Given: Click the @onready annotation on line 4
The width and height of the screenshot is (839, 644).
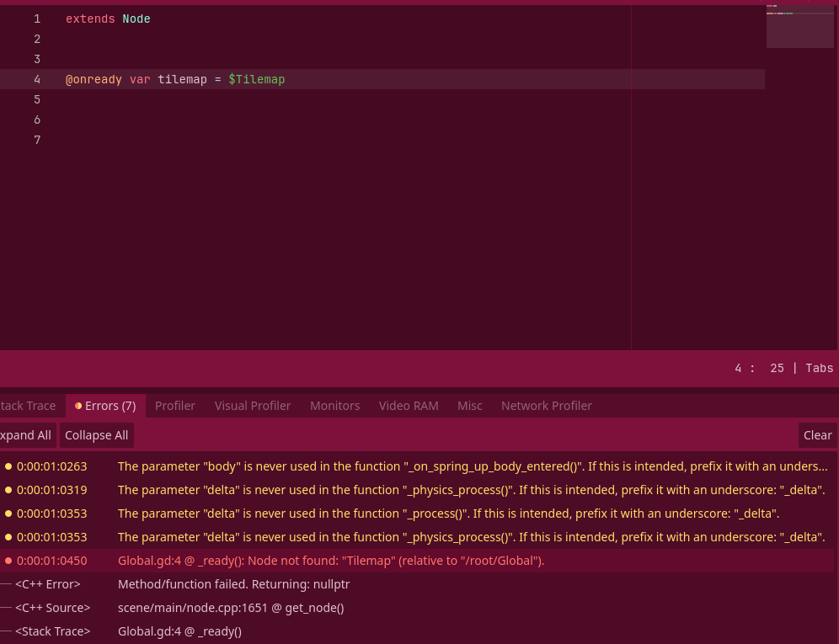Looking at the screenshot, I should [94, 79].
